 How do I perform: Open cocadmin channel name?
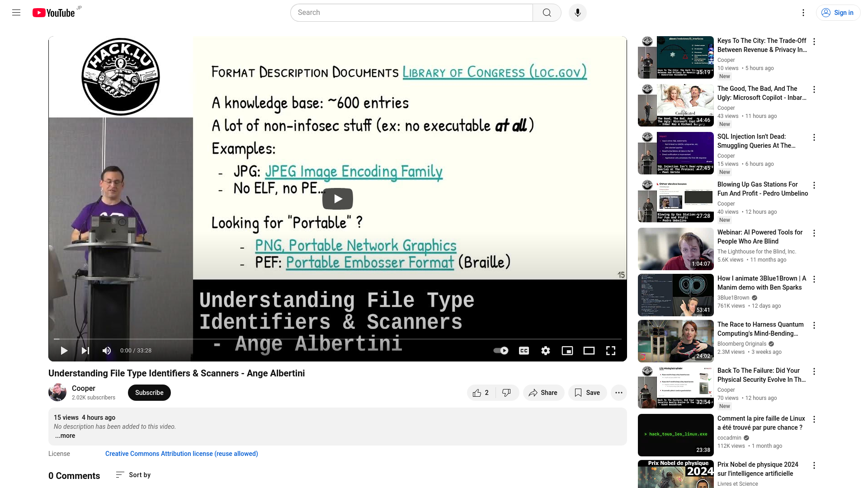tap(729, 438)
